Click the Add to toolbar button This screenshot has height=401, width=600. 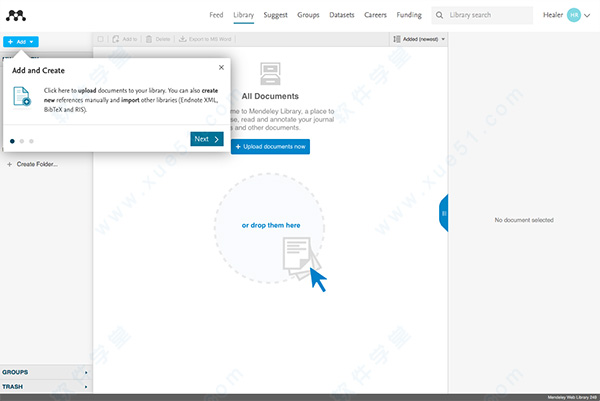pyautogui.click(x=125, y=39)
